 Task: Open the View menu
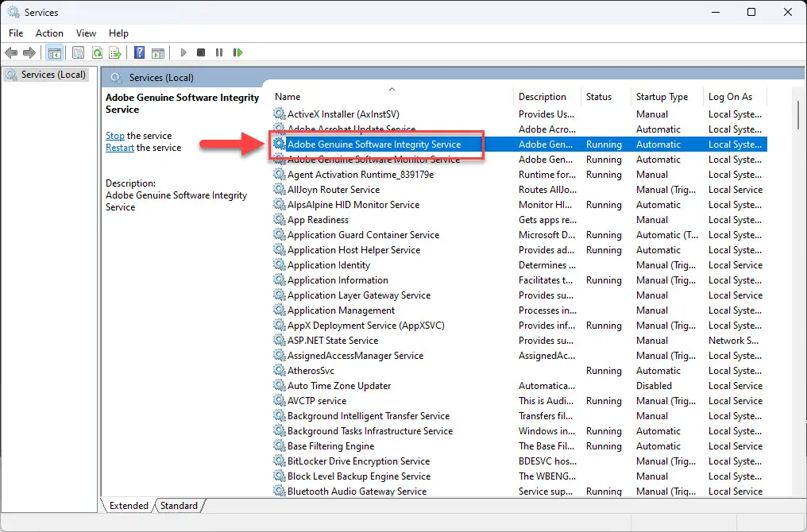pyautogui.click(x=86, y=33)
